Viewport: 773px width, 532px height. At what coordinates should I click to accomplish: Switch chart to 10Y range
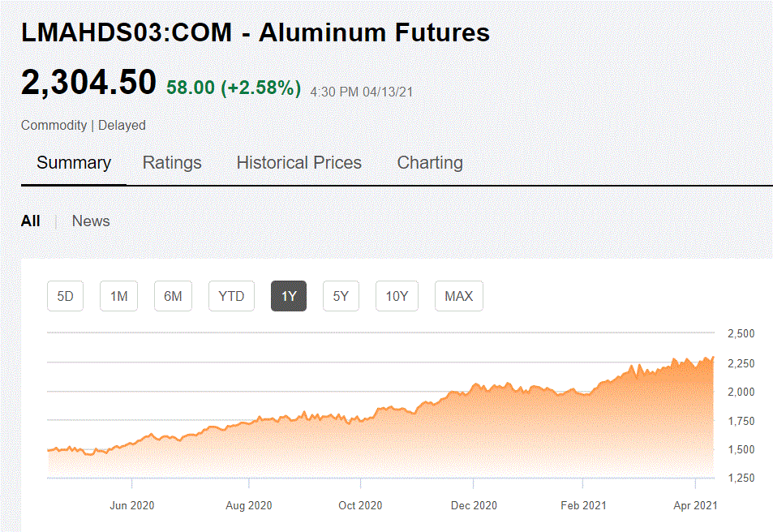(x=397, y=296)
